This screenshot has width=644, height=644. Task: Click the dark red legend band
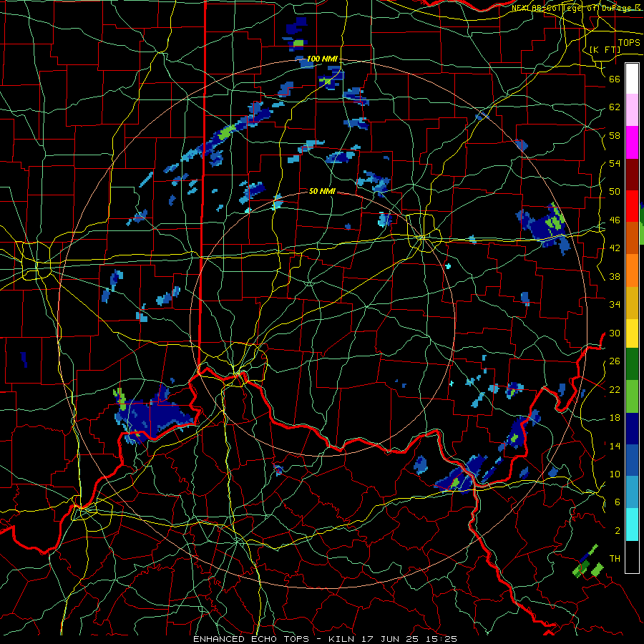(632, 175)
